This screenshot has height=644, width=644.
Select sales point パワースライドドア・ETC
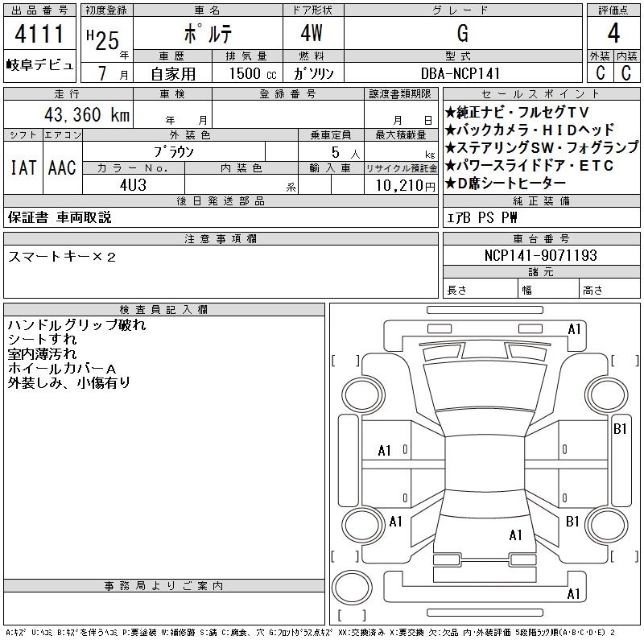530,165
